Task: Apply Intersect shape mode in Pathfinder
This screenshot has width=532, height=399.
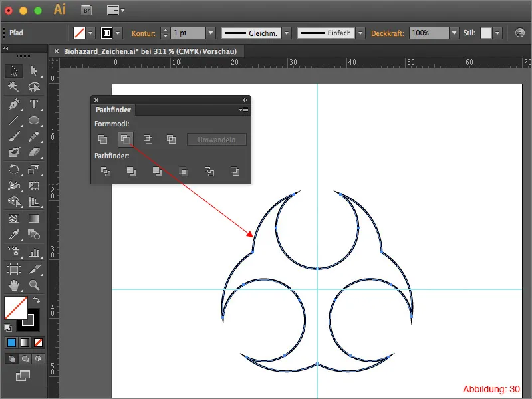Action: [148, 139]
